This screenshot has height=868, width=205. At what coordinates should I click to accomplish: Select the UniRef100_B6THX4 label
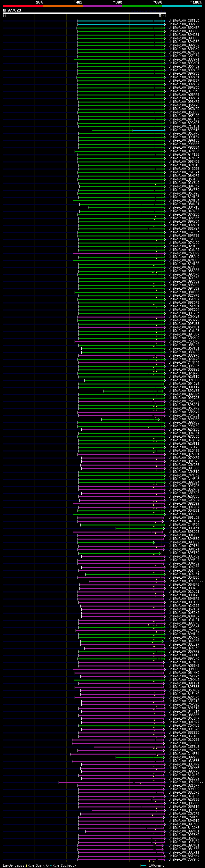184,856
